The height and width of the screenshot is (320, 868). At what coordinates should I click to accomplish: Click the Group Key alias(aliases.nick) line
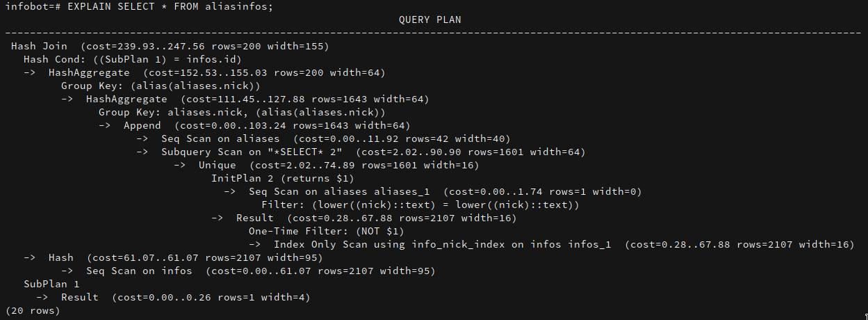161,86
